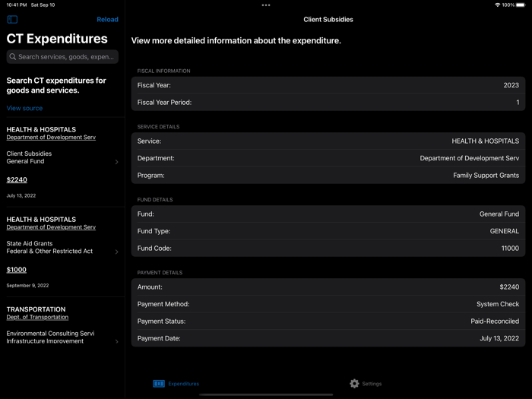
Task: Select the Payment Date row in details
Action: tap(328, 338)
